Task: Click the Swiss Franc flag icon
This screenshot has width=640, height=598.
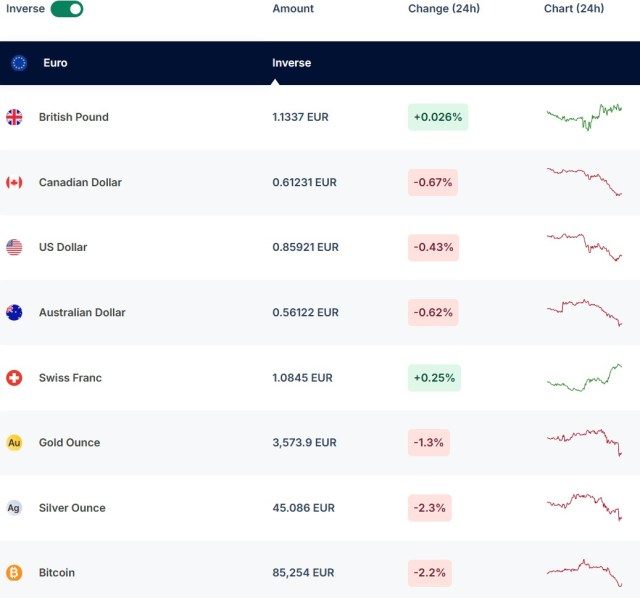Action: click(x=14, y=378)
